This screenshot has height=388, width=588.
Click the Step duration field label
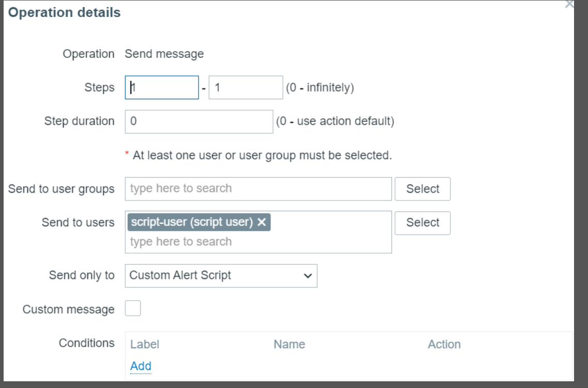coord(79,121)
